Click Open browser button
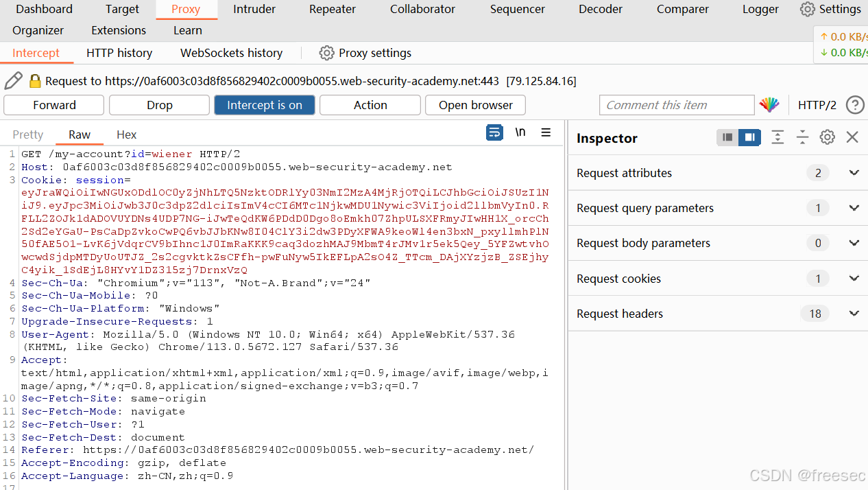Viewport: 868px width, 490px height. tap(476, 105)
